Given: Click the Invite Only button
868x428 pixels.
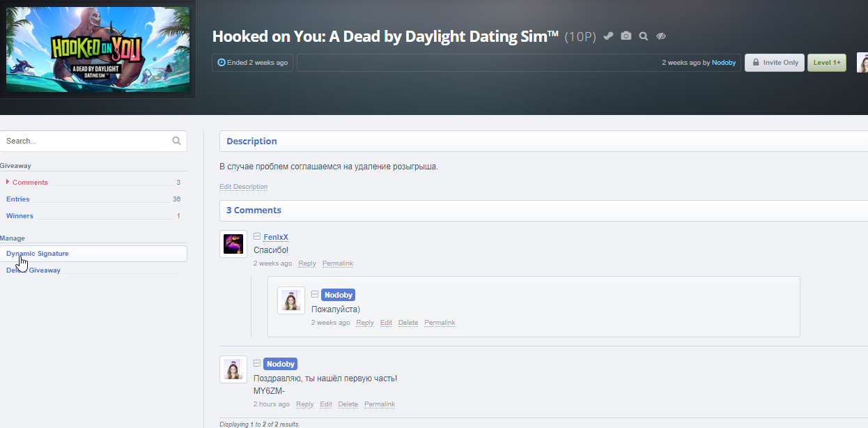Looking at the screenshot, I should click(775, 63).
